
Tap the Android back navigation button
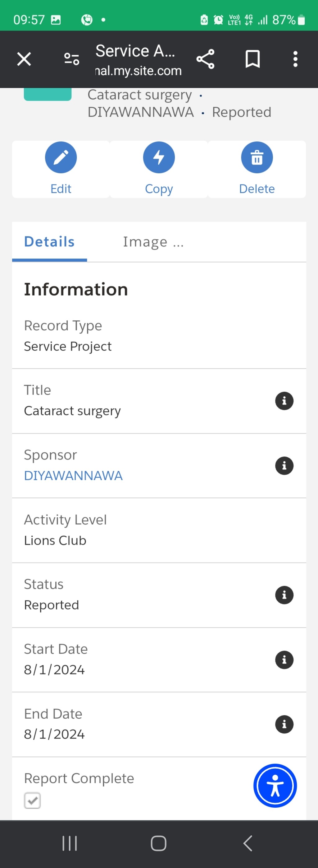(x=248, y=843)
